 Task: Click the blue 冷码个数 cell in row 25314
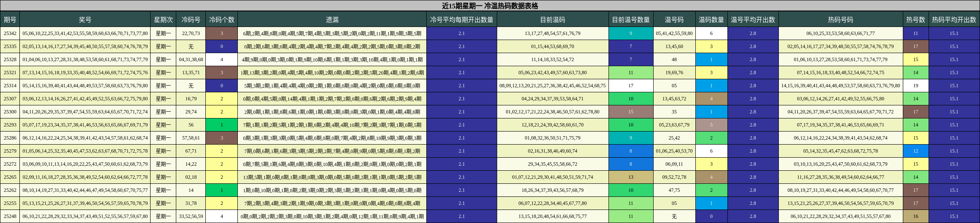coord(222,86)
